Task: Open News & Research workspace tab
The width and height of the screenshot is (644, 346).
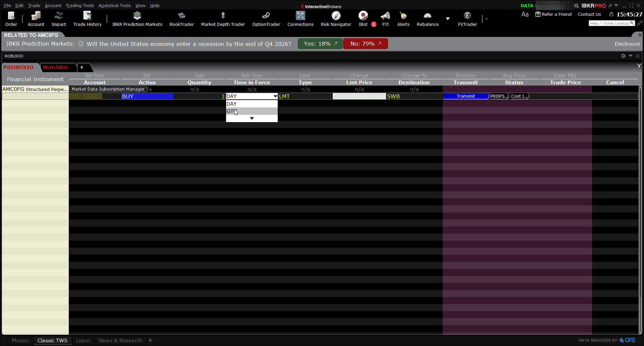Action: pyautogui.click(x=120, y=340)
